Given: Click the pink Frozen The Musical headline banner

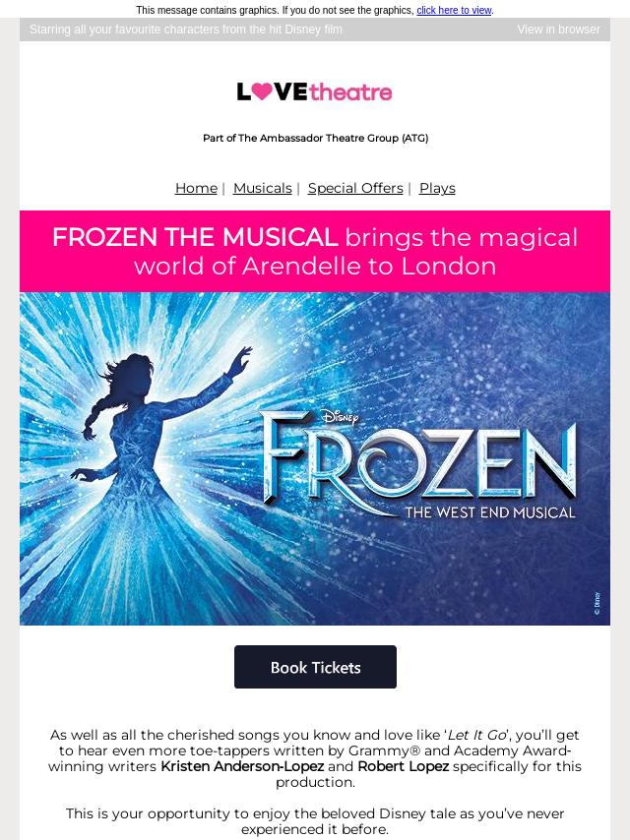Looking at the screenshot, I should point(315,251).
